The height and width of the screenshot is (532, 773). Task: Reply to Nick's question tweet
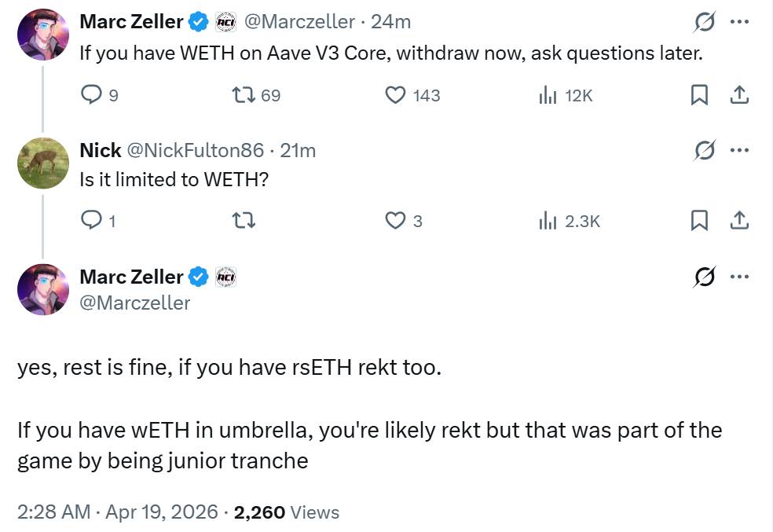coord(93,221)
